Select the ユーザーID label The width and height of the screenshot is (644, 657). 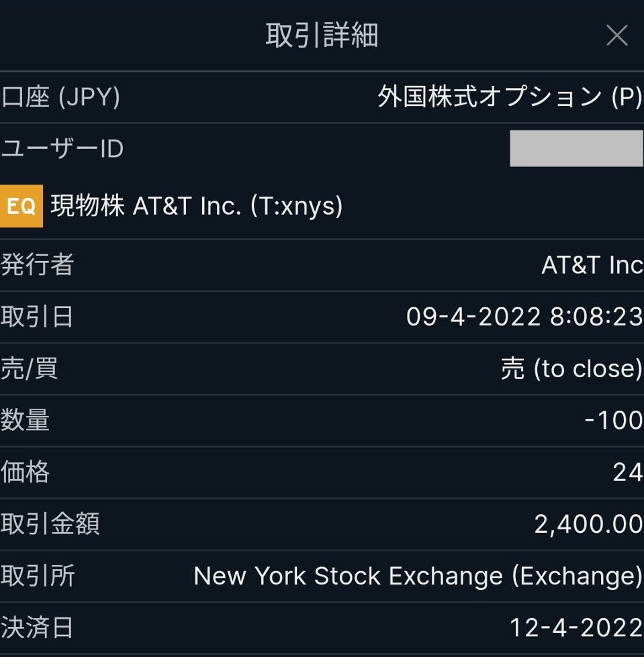coord(62,149)
